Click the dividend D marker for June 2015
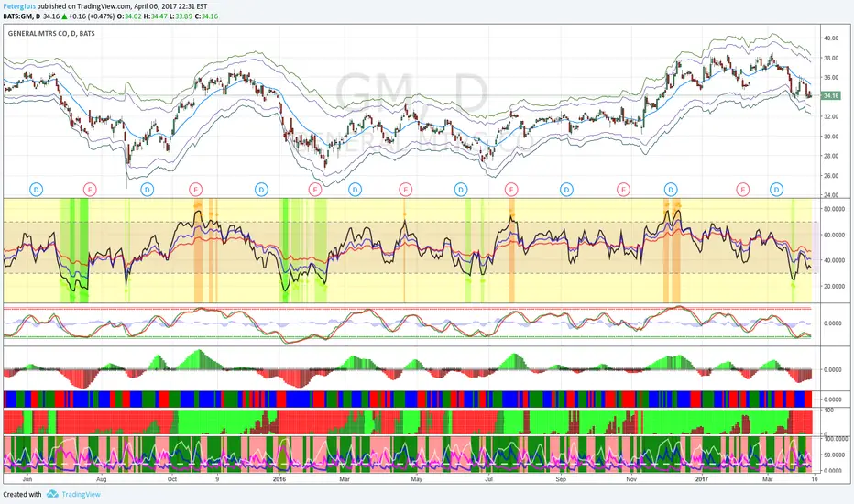Viewport: 854px width, 504px height. pos(36,190)
